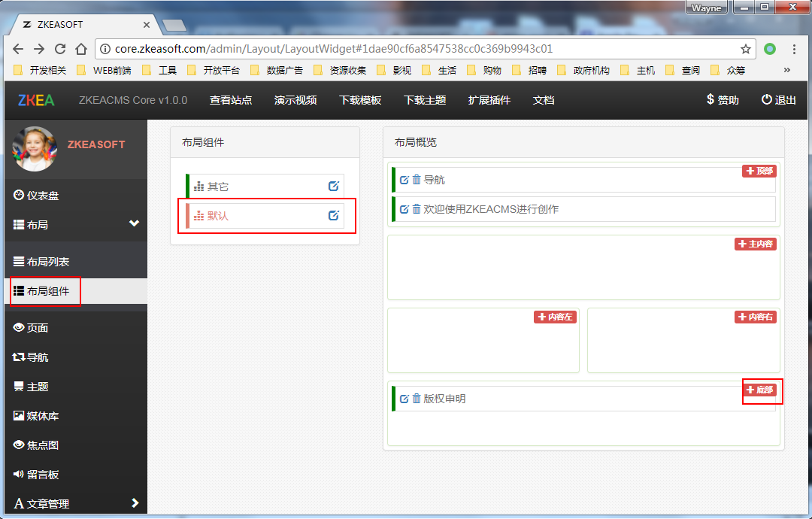The width and height of the screenshot is (812, 519).
Task: Collapse the 布局 sidebar menu
Action: [76, 224]
